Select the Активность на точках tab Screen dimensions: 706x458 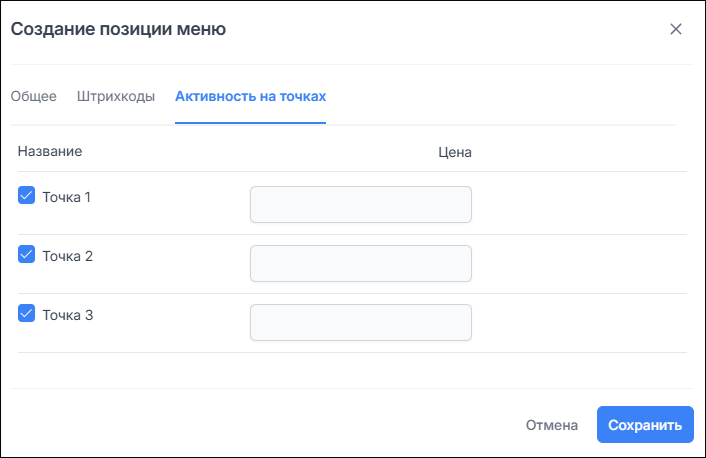(250, 97)
